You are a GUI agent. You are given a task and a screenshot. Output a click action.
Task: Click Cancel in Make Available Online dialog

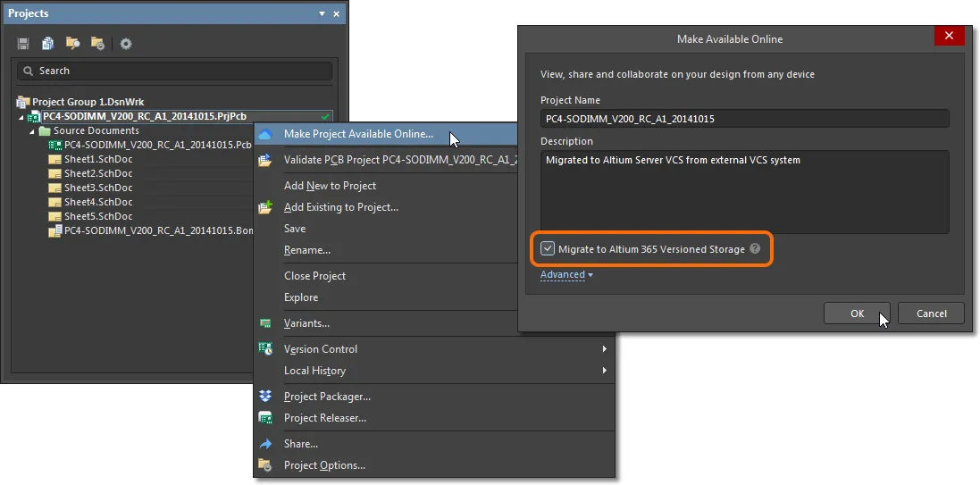[x=931, y=314]
